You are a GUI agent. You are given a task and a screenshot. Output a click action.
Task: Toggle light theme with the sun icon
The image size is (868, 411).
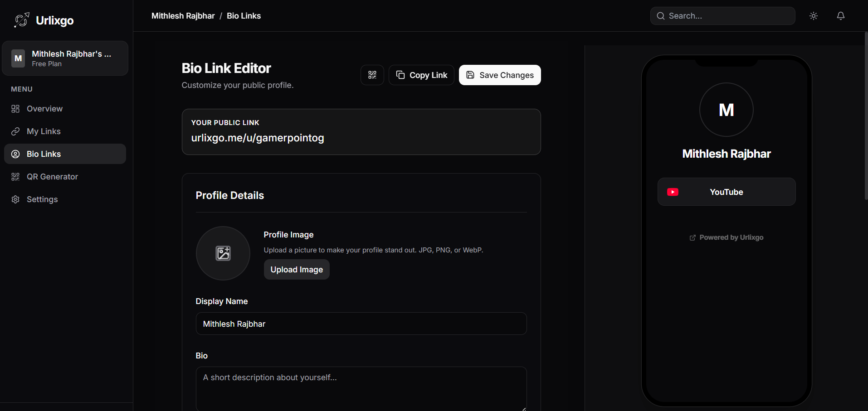click(x=814, y=16)
